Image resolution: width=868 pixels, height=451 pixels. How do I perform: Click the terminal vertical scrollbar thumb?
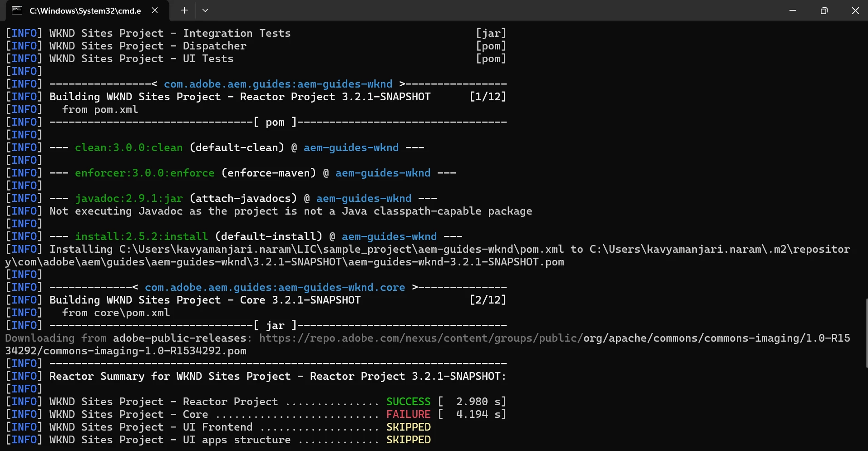coord(866,333)
